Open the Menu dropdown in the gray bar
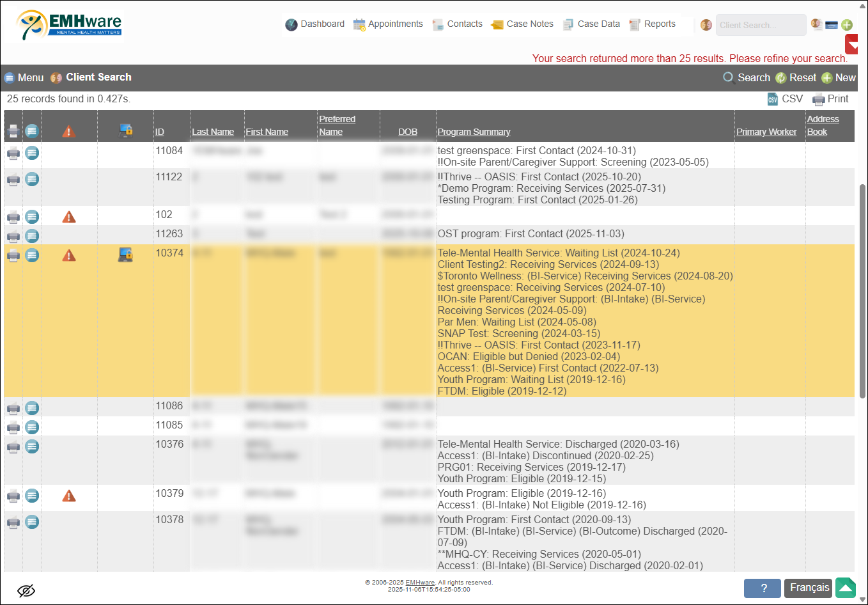Screen dimensions: 868x605 [24, 77]
